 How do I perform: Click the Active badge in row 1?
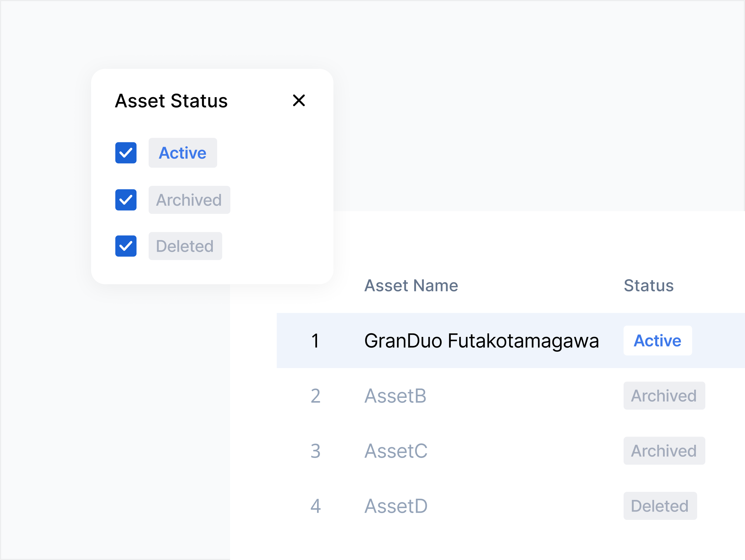(x=657, y=341)
